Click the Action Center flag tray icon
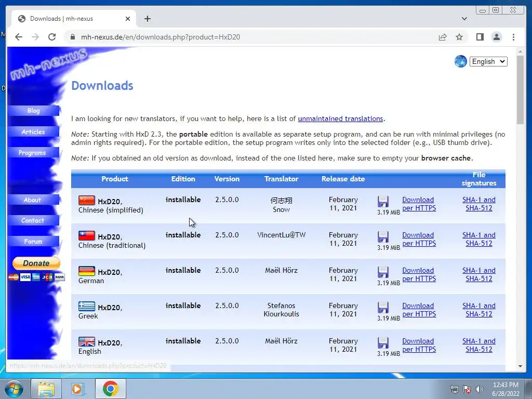The height and width of the screenshot is (399, 532). coord(467,389)
